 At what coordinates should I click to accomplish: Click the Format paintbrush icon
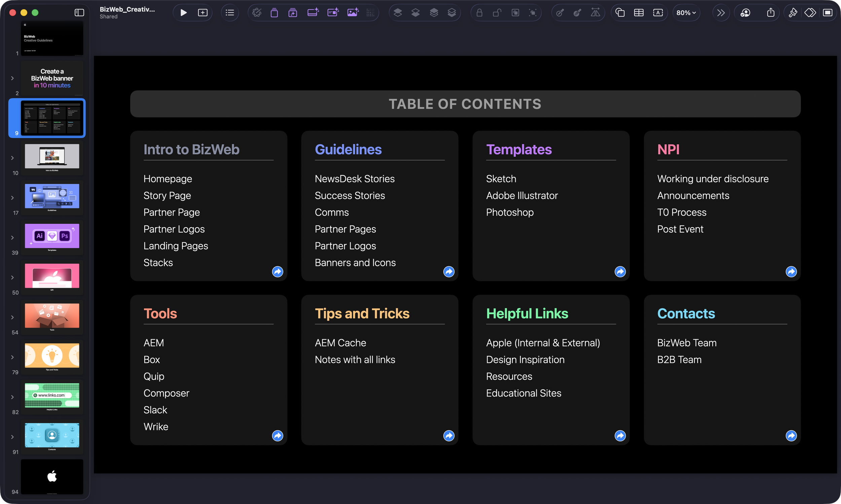tap(793, 13)
